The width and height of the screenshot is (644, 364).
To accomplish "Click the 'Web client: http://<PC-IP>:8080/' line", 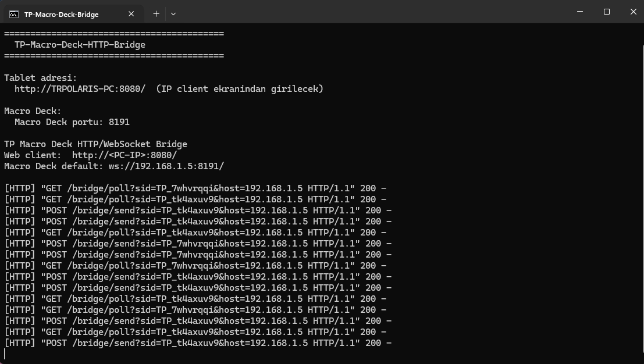I will click(90, 155).
